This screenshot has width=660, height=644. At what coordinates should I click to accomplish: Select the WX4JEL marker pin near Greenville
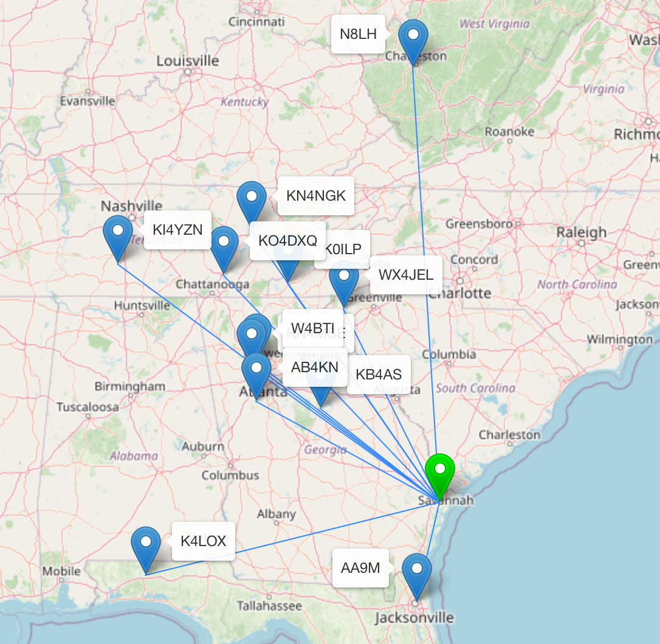pyautogui.click(x=344, y=280)
